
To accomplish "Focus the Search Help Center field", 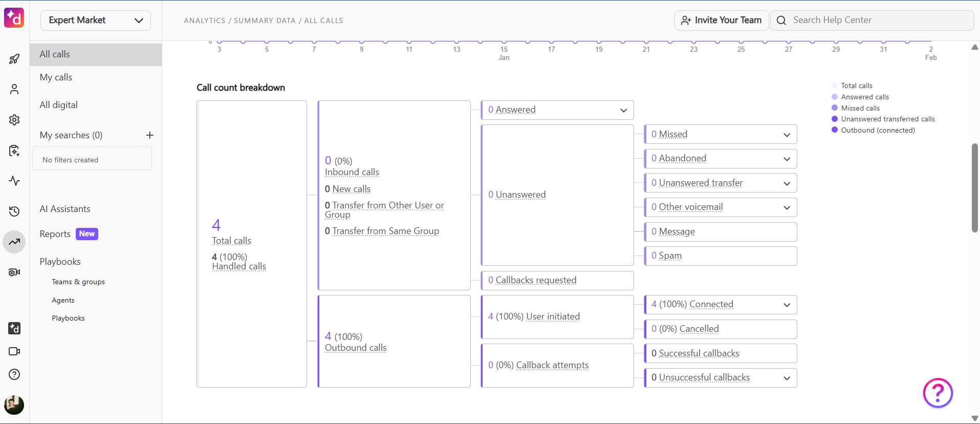I will click(x=872, y=20).
